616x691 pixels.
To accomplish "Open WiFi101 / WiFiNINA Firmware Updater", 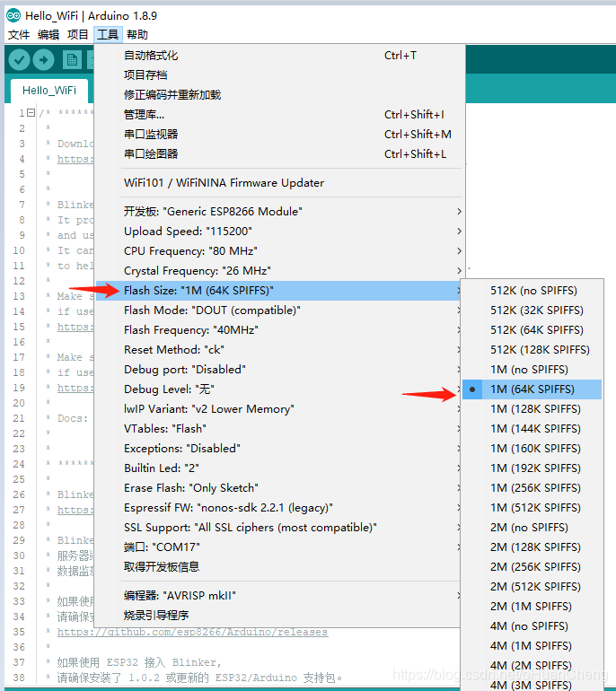I will pos(280,183).
